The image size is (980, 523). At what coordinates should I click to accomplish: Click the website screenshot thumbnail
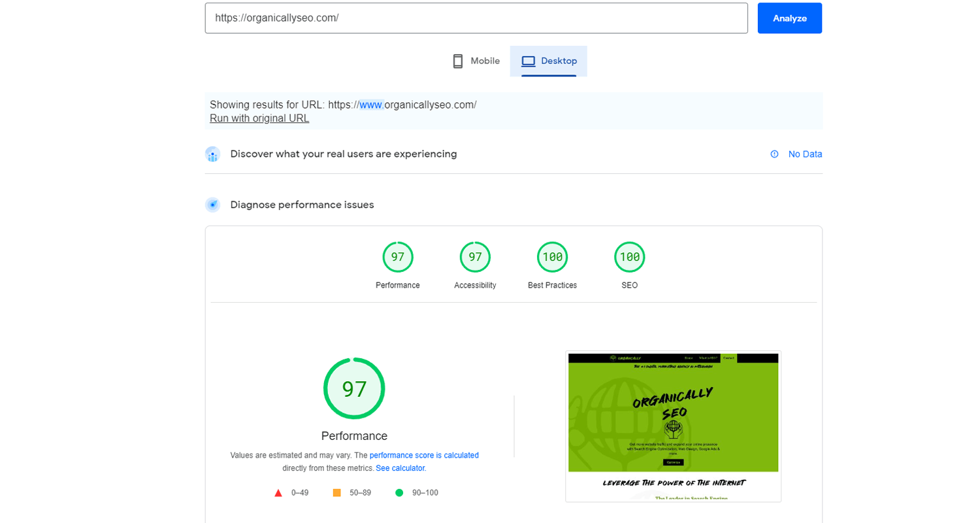tap(673, 425)
